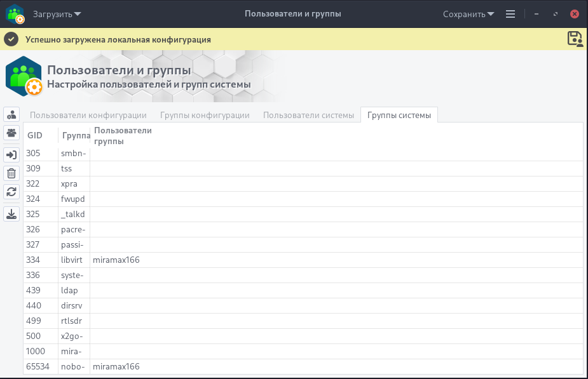Screen dimensions: 588x379
Task: Click the Пользователи группы column header
Action: coord(123,135)
